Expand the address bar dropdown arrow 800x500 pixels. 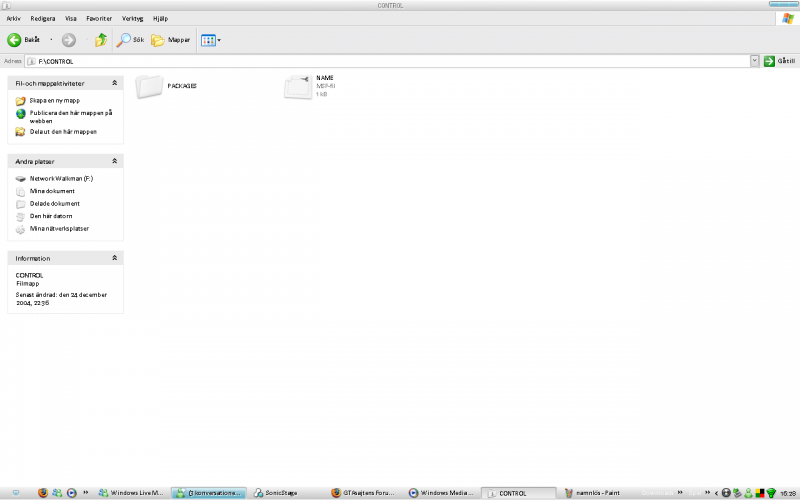pos(755,61)
